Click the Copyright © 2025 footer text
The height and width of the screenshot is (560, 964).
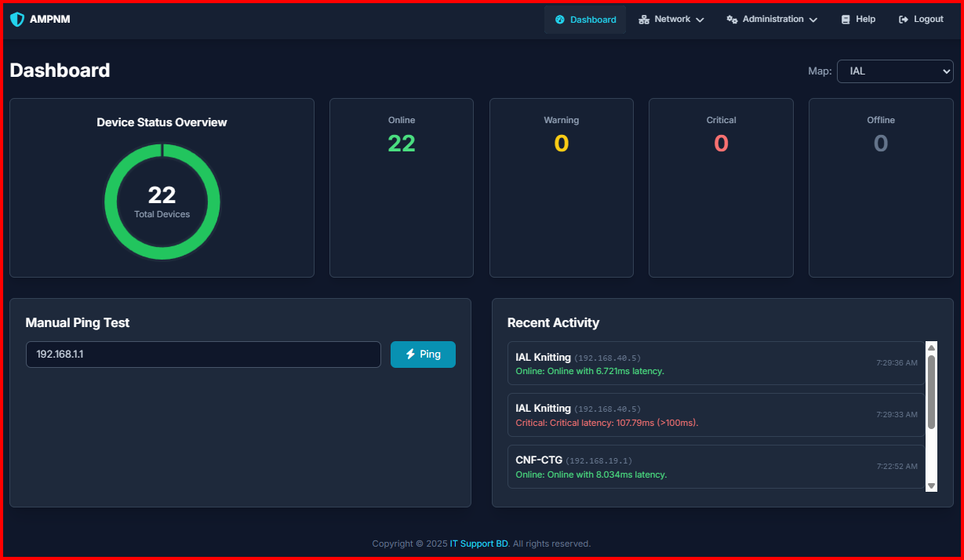click(x=409, y=544)
